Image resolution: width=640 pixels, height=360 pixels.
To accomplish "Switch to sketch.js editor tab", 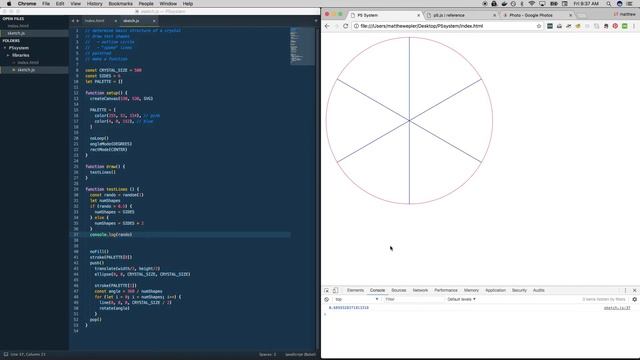I will (x=131, y=21).
